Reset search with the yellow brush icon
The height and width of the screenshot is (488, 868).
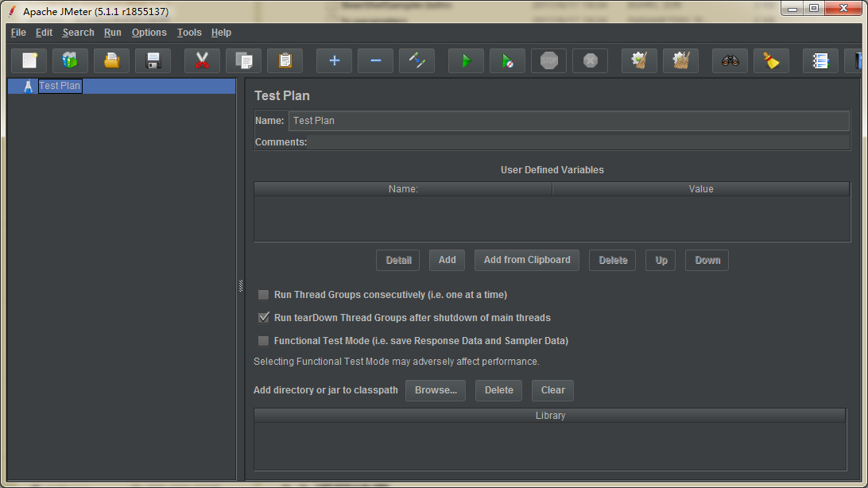[771, 60]
